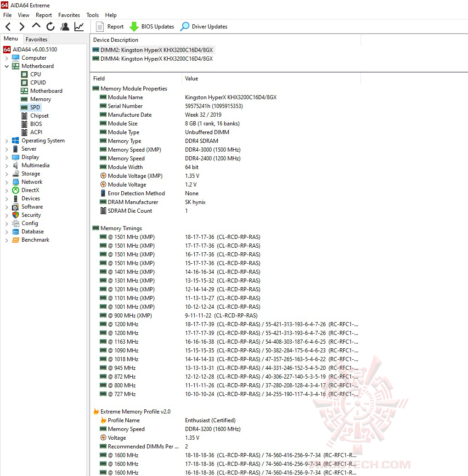Select the SPD tree item
The width and height of the screenshot is (468, 476).
tap(35, 108)
